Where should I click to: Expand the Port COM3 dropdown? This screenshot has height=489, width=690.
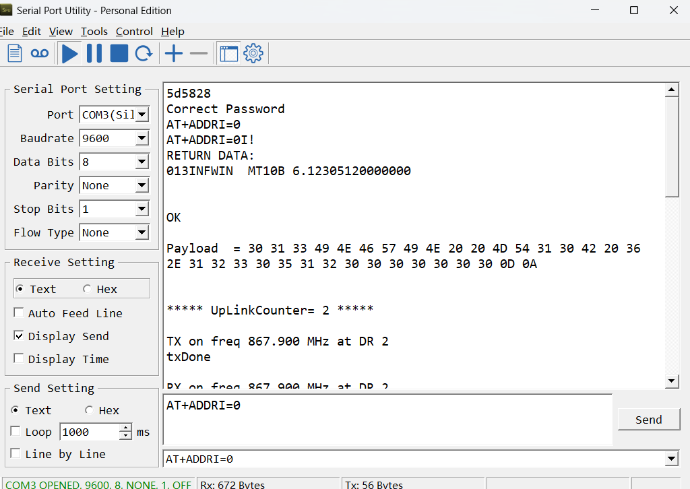click(x=142, y=114)
